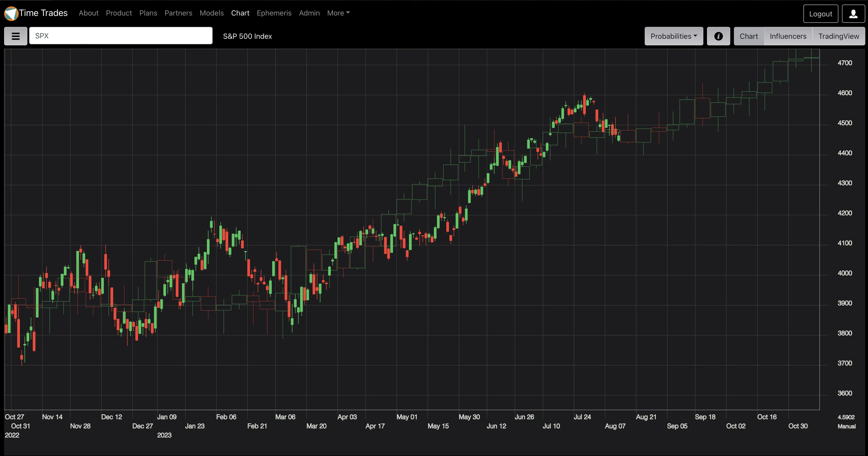The image size is (868, 456).
Task: Click the Oct 16 date label
Action: (x=767, y=417)
